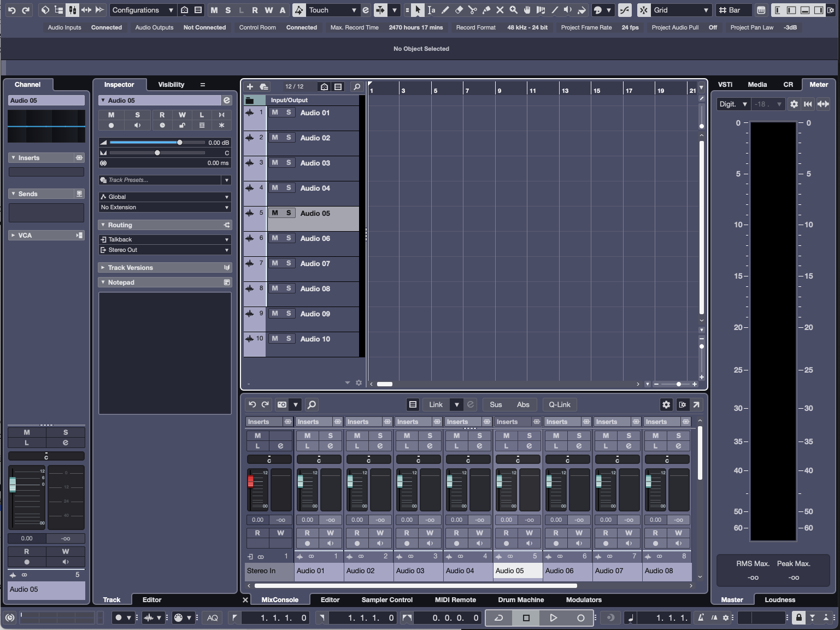Open MixConsole functions gear menu

(666, 404)
